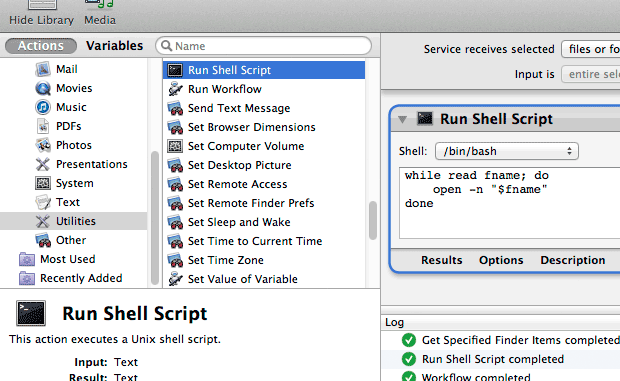Click the actions list scrollbar
Viewport: 620px width, 381px height.
click(372, 220)
